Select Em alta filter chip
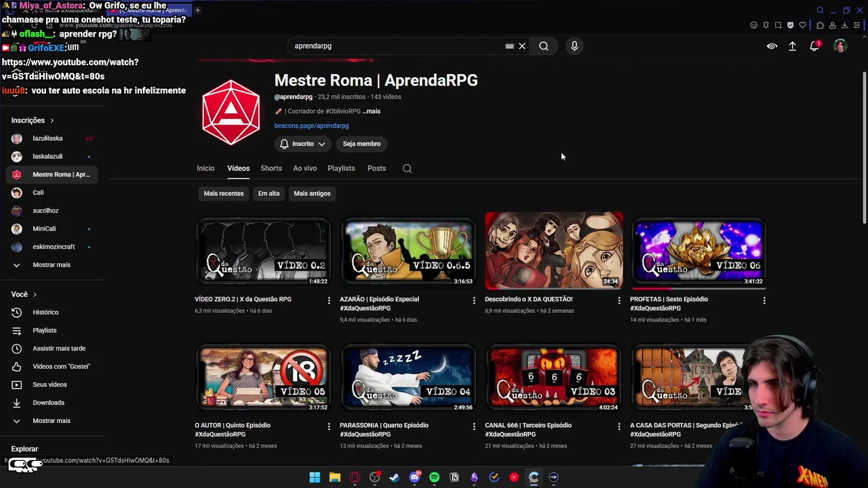868x488 pixels. pos(269,193)
